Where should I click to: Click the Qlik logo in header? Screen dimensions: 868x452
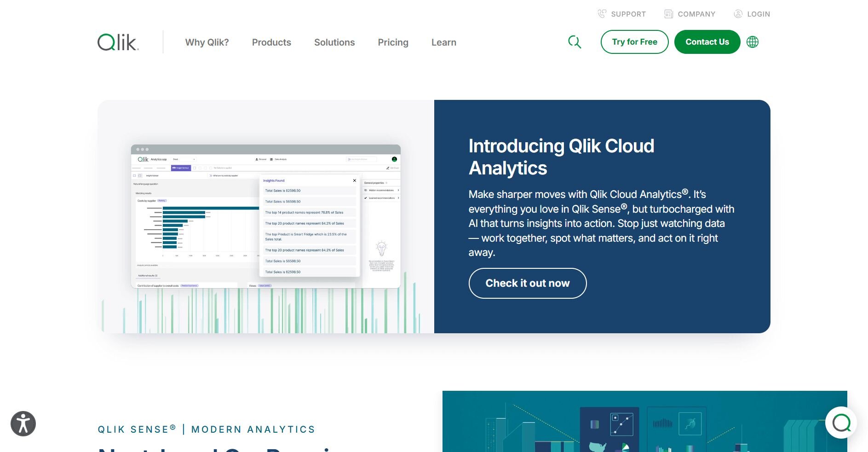pos(118,42)
